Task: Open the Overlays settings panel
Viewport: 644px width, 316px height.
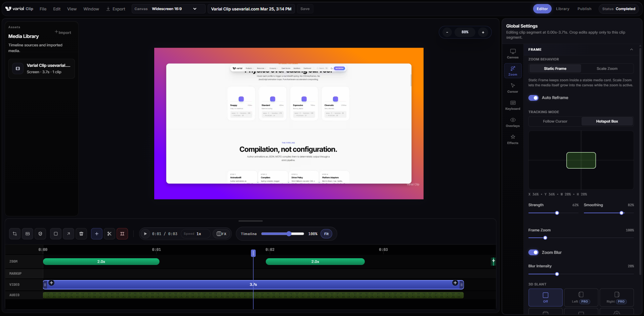Action: (x=513, y=122)
